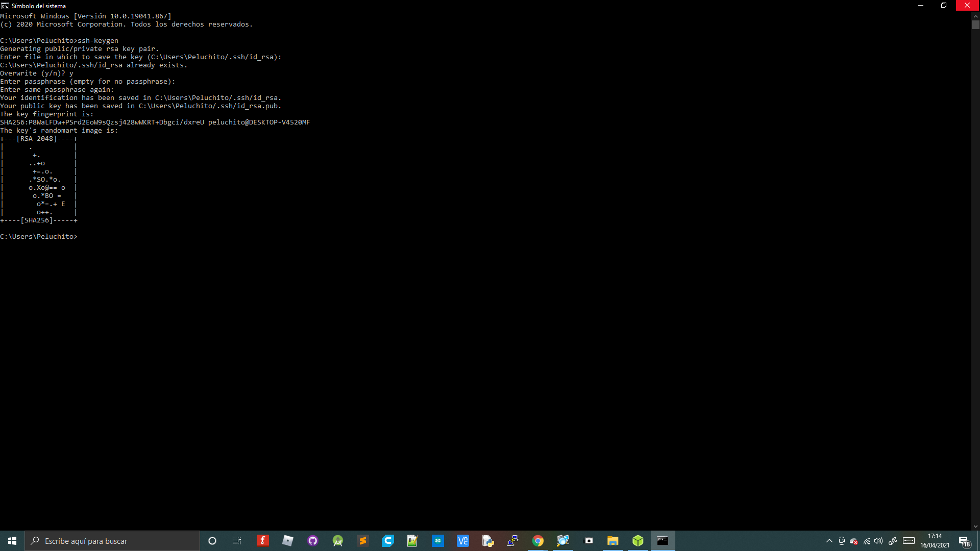Open Sublime Text from the taskbar

(x=363, y=541)
